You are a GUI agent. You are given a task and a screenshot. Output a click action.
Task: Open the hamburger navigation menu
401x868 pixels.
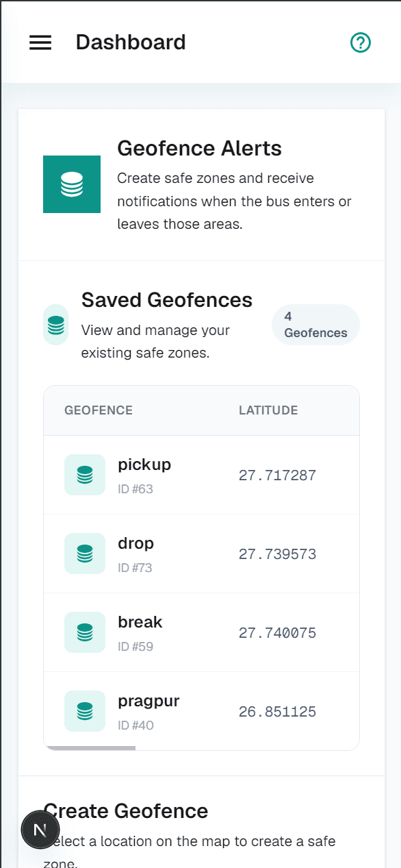click(x=40, y=42)
